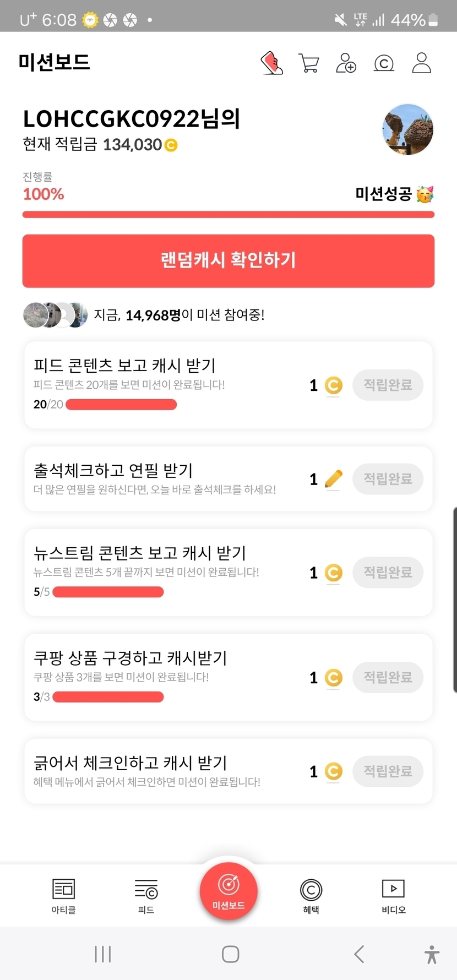Switch to the 피드 tab
Viewport: 457px width, 980px height.
point(146,896)
